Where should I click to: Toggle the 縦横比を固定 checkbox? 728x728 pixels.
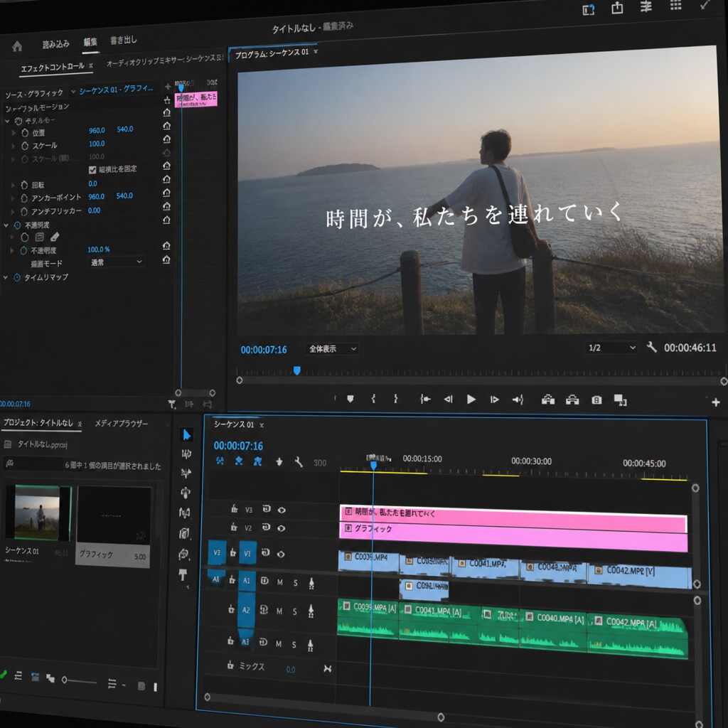pos(92,170)
